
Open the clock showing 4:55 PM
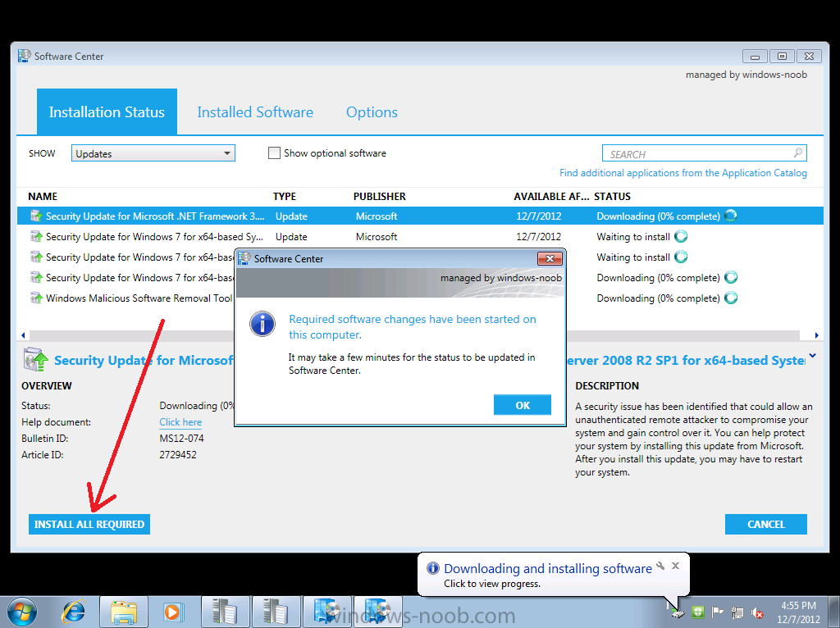[x=798, y=612]
